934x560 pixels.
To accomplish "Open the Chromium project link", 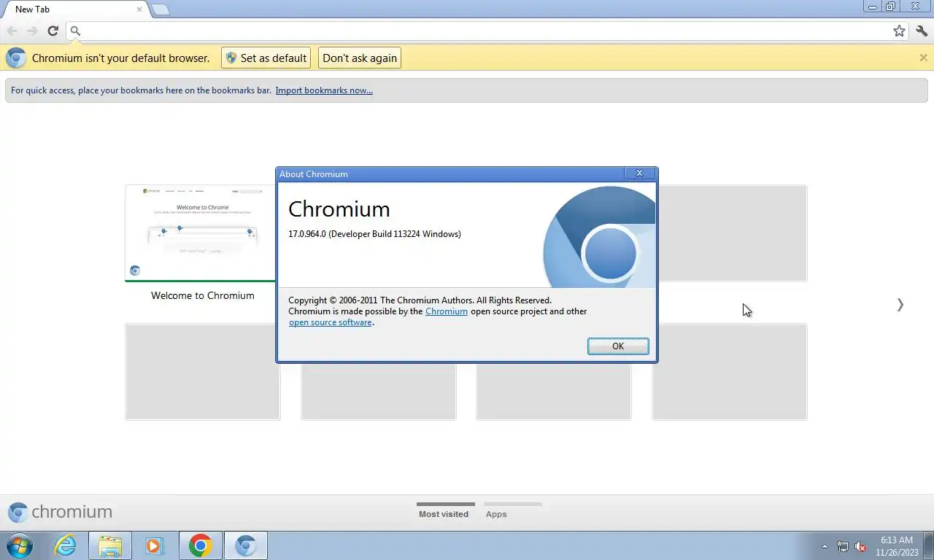I will (447, 311).
